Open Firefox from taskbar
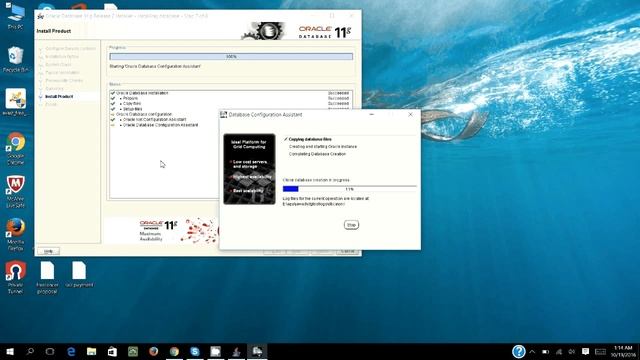640x360 pixels. (x=153, y=351)
